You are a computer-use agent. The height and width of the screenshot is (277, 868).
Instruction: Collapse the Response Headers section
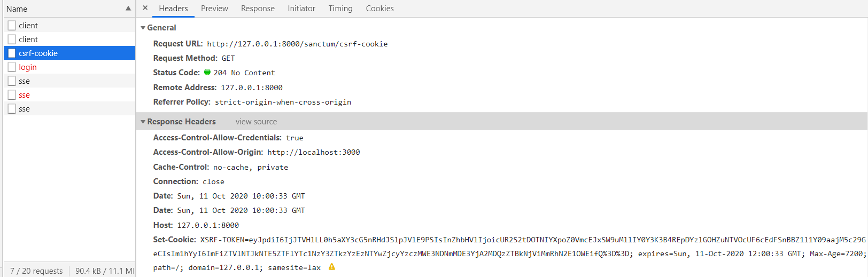point(143,122)
